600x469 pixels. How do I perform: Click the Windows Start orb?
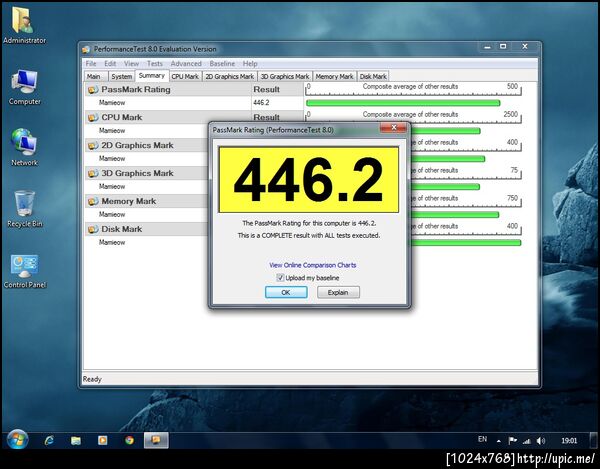(17, 440)
